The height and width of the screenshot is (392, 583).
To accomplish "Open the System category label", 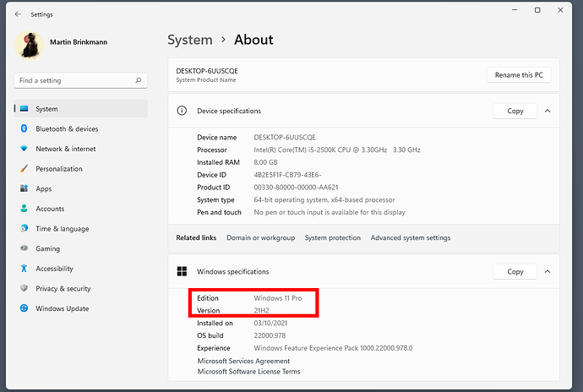I will click(x=46, y=109).
